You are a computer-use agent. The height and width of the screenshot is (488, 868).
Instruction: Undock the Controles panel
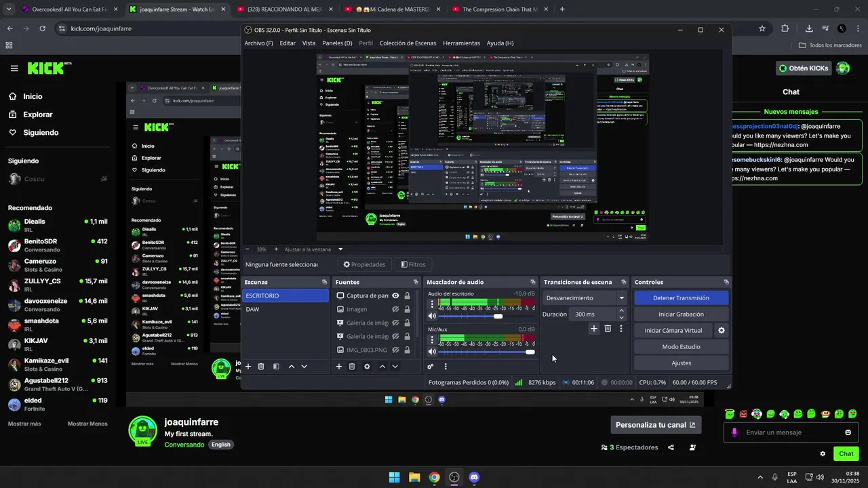[726, 282]
